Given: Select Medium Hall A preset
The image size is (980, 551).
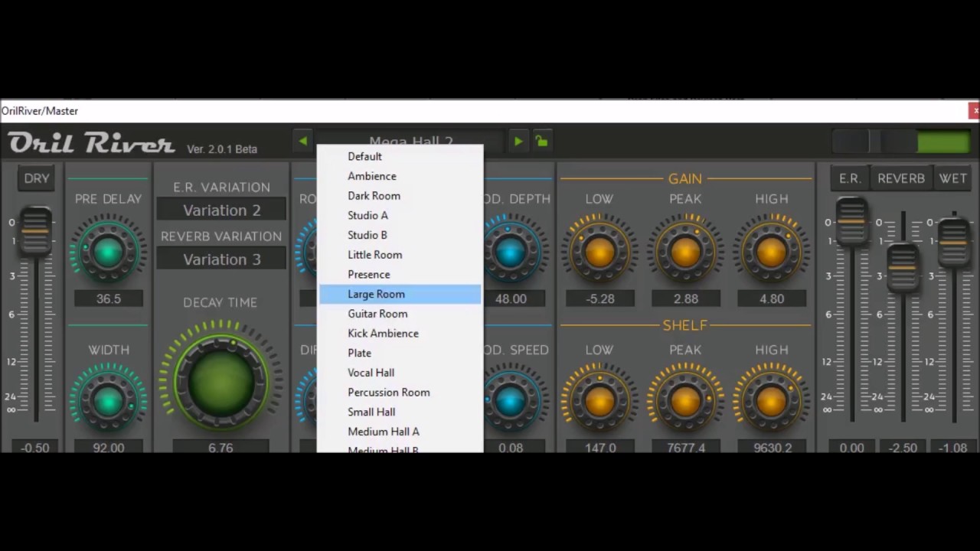Looking at the screenshot, I should click(x=400, y=432).
